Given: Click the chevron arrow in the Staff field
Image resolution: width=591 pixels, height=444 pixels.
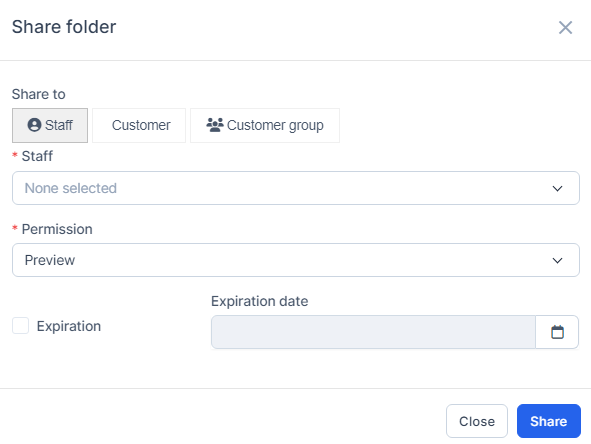Looking at the screenshot, I should (557, 188).
